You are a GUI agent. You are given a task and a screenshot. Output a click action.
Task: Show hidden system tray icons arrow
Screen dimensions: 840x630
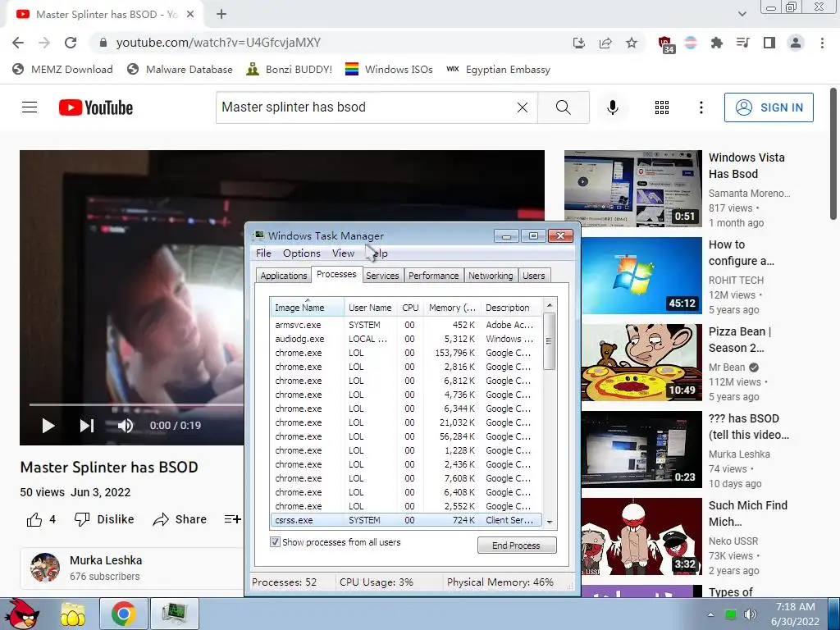pyautogui.click(x=710, y=614)
